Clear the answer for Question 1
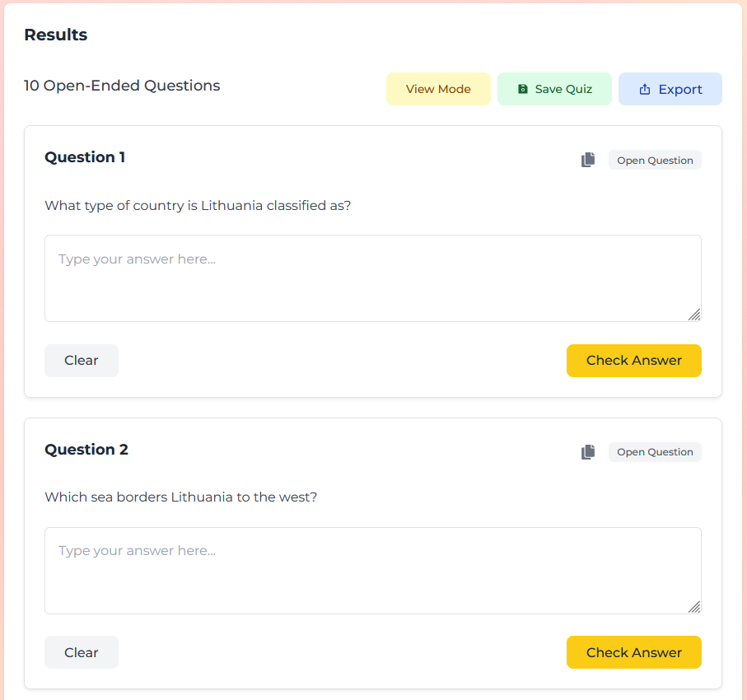Viewport: 747px width, 700px height. pyautogui.click(x=82, y=361)
